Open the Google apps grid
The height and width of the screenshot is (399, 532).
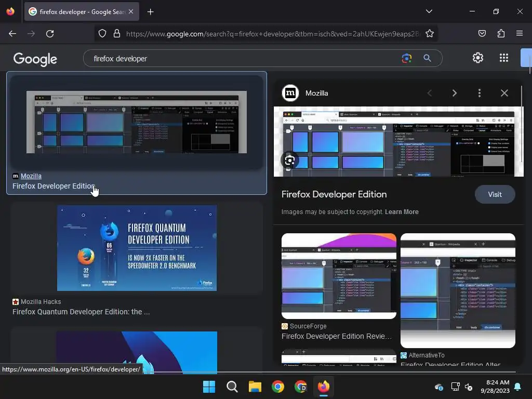(504, 58)
